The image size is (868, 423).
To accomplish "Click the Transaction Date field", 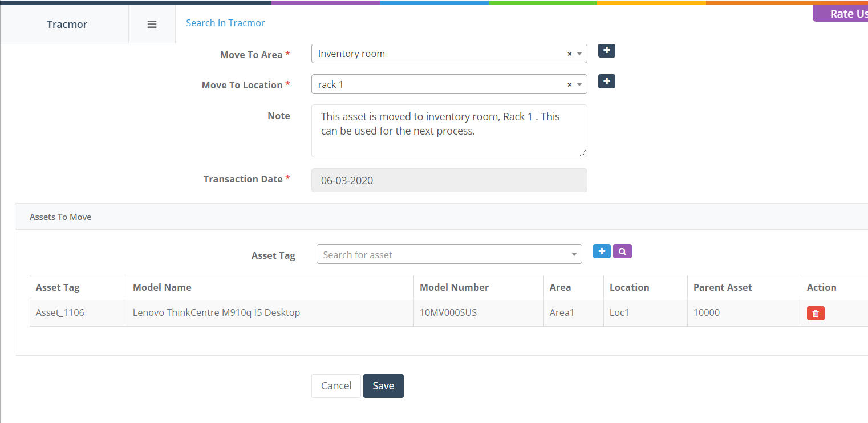I will pyautogui.click(x=449, y=180).
